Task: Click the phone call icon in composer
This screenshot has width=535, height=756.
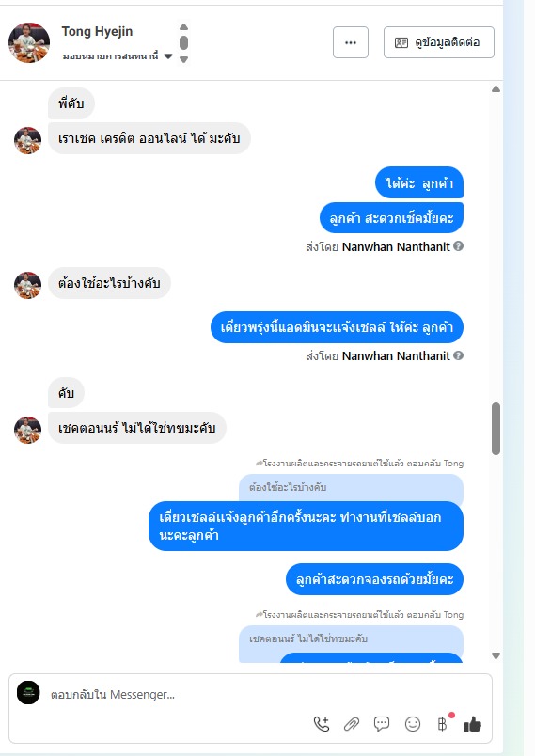Action: (x=322, y=724)
